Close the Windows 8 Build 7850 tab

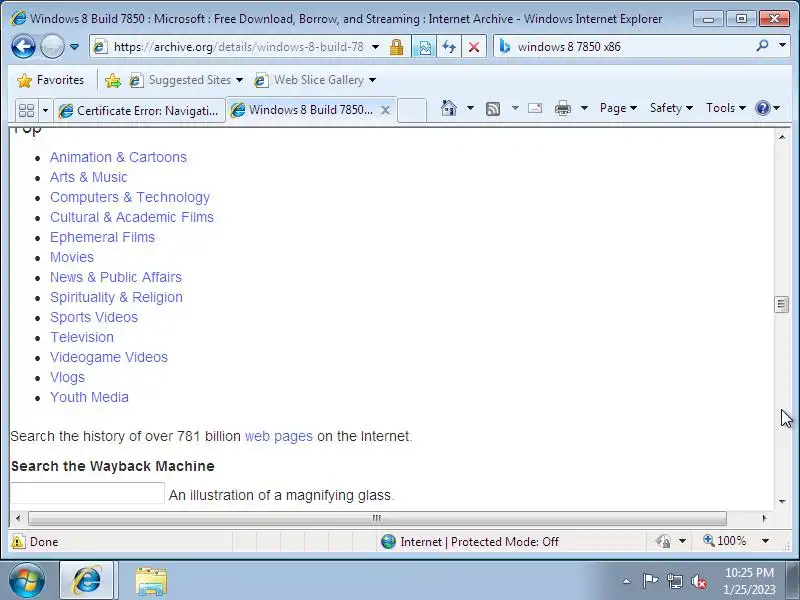coord(386,110)
